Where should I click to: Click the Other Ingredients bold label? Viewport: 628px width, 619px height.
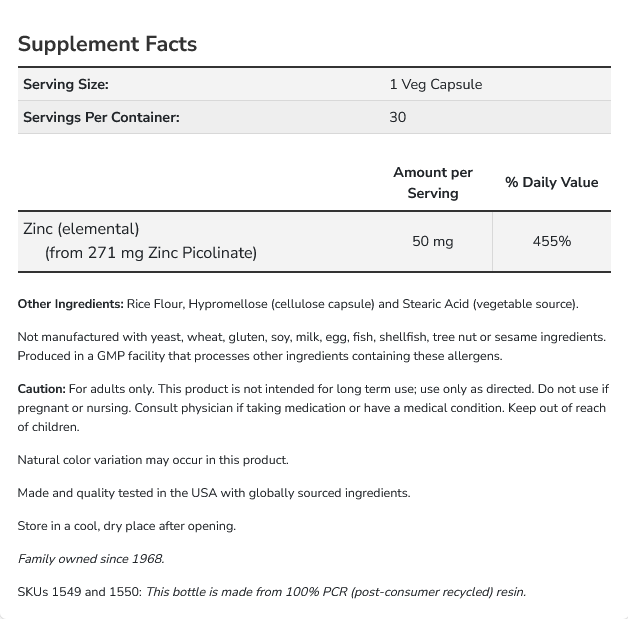pyautogui.click(x=70, y=304)
